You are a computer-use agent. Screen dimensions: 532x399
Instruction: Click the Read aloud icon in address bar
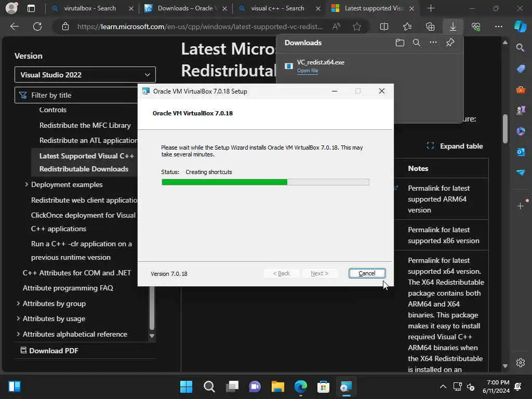click(336, 26)
